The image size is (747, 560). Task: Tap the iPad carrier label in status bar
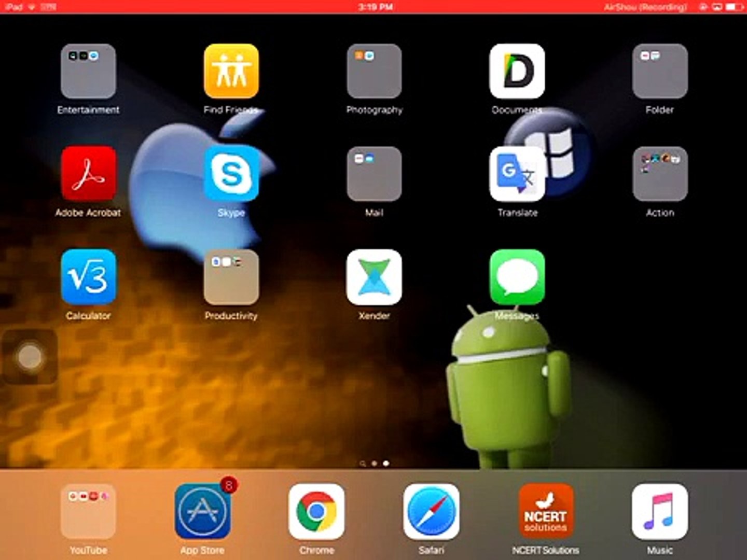click(13, 7)
